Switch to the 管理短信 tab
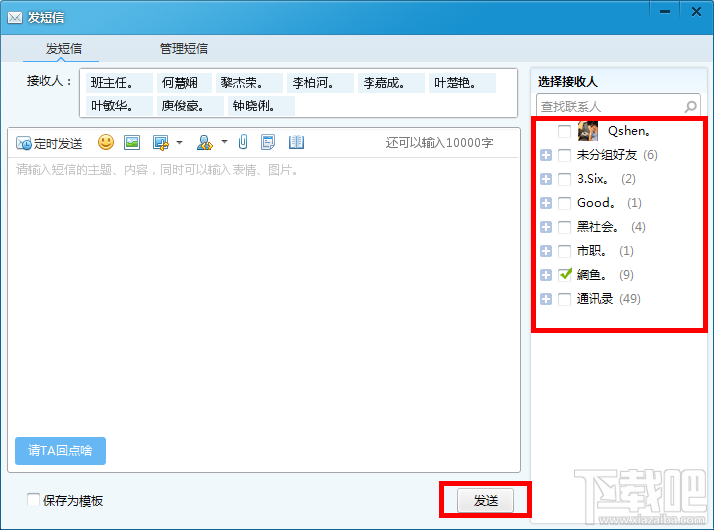 click(x=184, y=48)
